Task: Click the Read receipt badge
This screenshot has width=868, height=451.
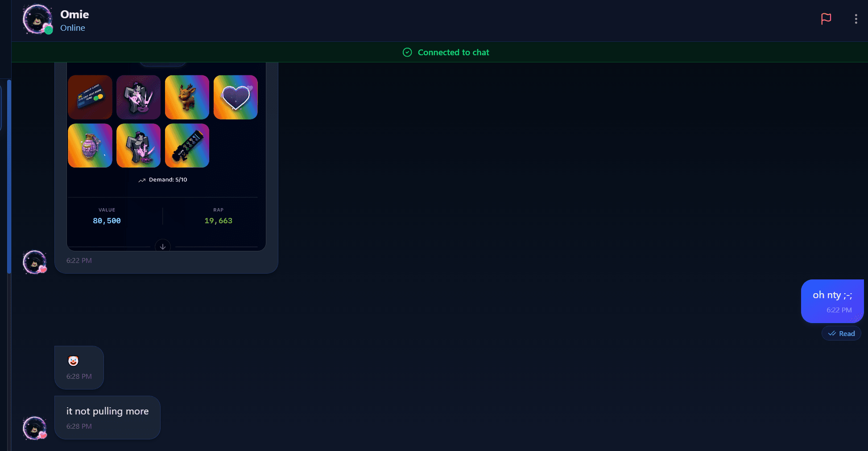Action: click(x=841, y=333)
